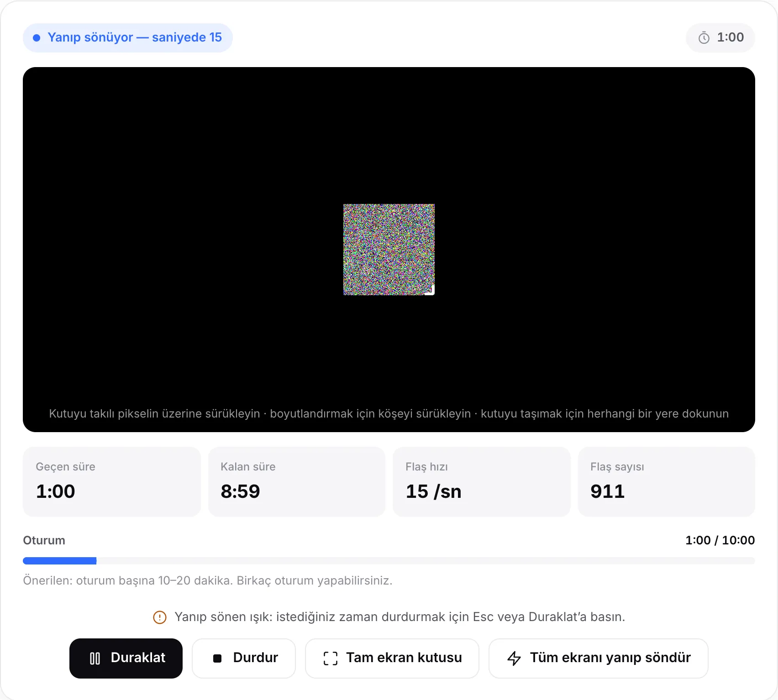Click the lightning bolt icon
Screen dimensions: 778x700
click(x=514, y=658)
